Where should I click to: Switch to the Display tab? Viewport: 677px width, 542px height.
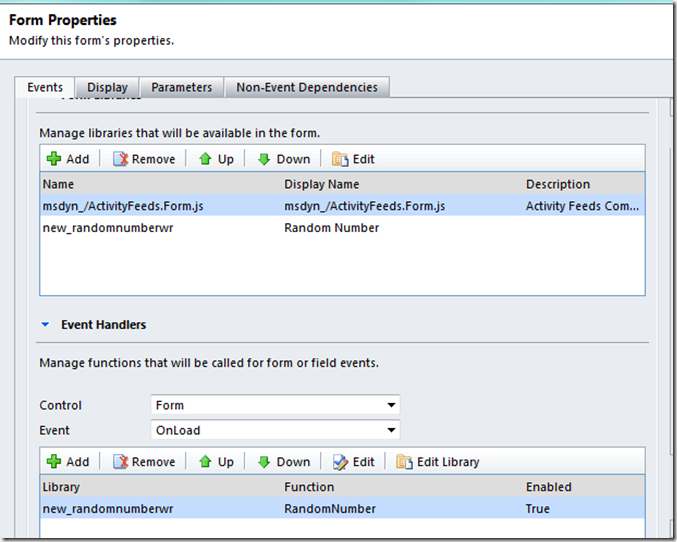click(x=107, y=87)
